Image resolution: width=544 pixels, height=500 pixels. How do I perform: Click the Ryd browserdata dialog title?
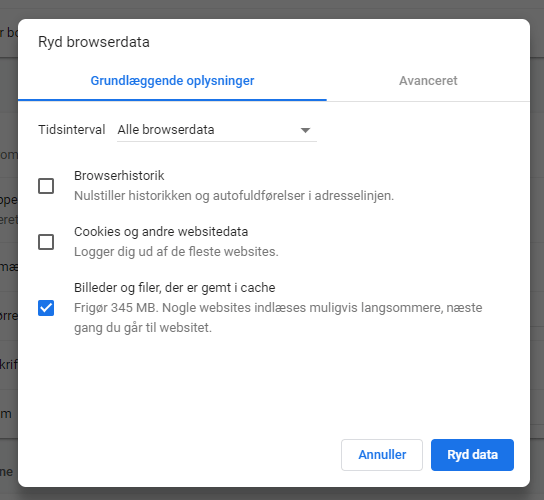pyautogui.click(x=94, y=42)
